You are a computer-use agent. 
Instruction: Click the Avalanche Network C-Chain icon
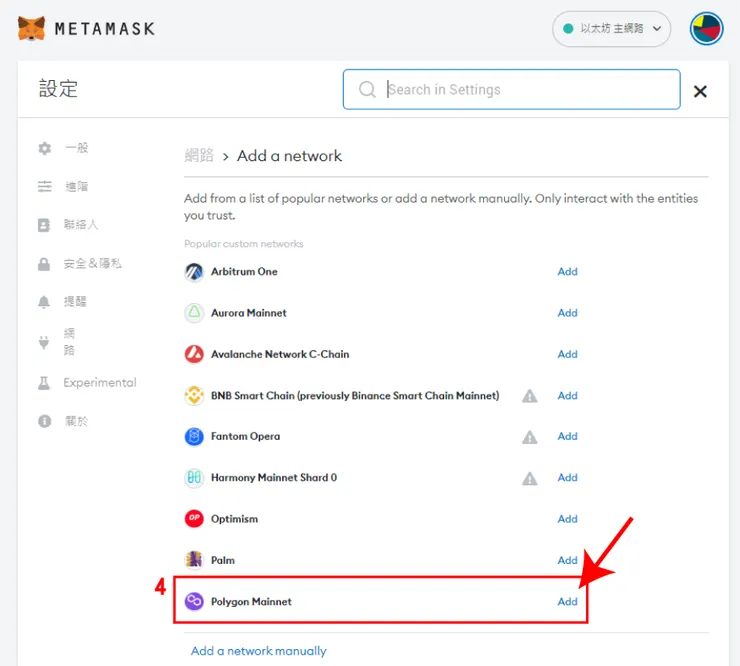click(194, 354)
